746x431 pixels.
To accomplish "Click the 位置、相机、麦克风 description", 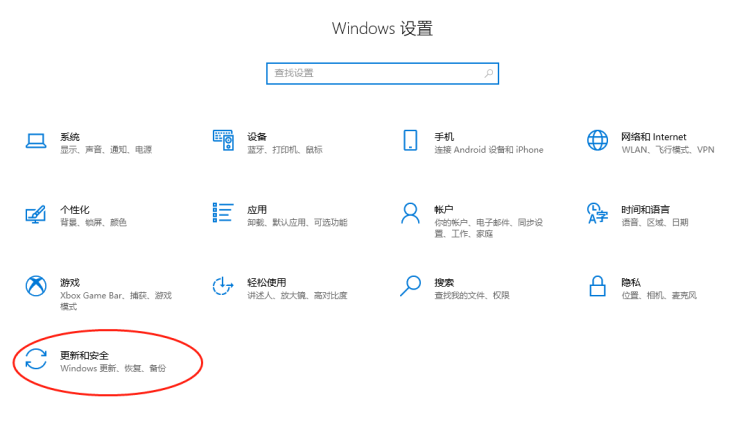I will point(659,295).
